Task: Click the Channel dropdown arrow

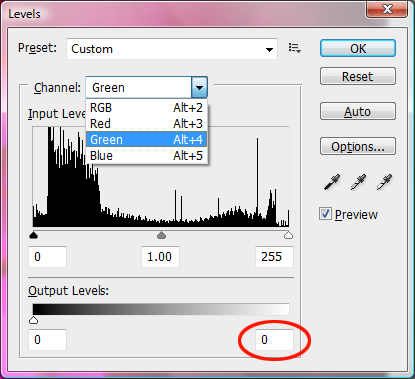Action: pos(199,88)
